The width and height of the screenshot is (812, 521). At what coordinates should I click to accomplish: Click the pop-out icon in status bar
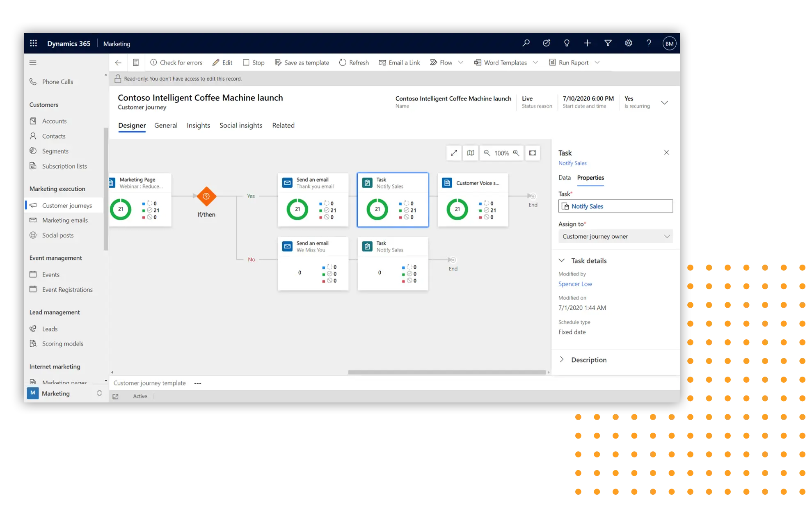(116, 396)
